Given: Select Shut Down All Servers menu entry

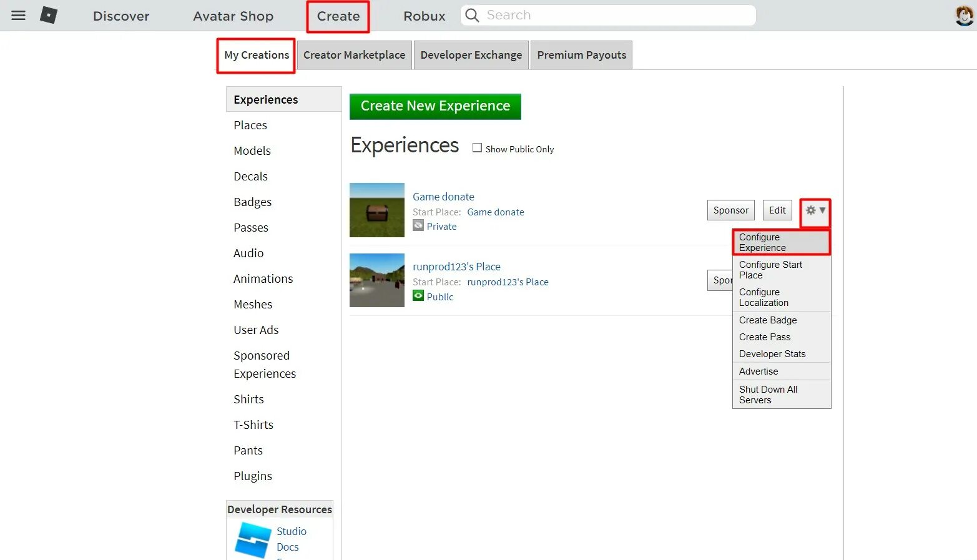Looking at the screenshot, I should 782,395.
